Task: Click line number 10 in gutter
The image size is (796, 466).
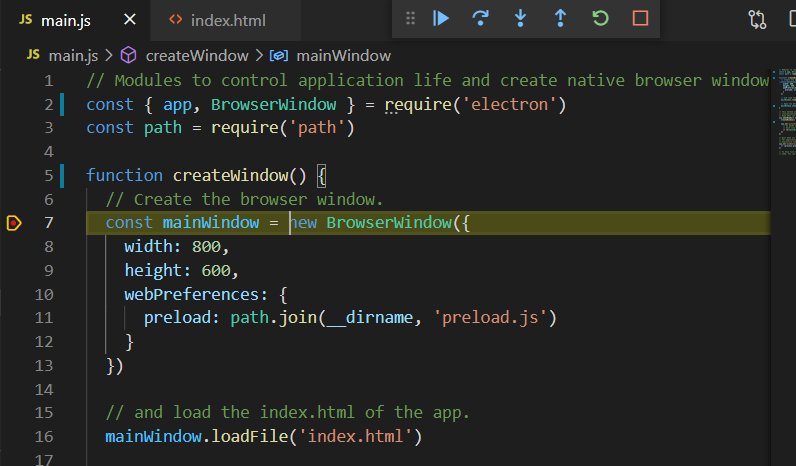Action: [44, 295]
